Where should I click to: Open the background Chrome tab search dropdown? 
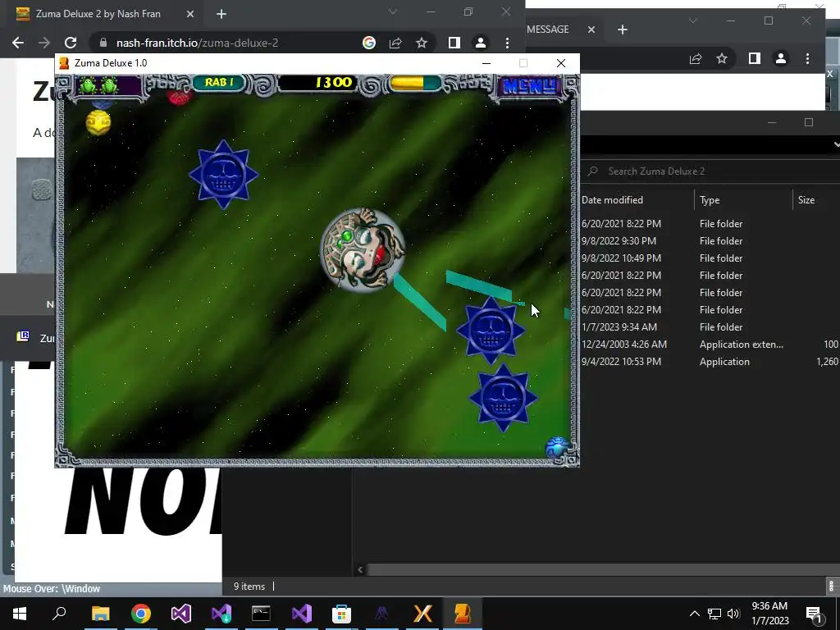pyautogui.click(x=692, y=21)
